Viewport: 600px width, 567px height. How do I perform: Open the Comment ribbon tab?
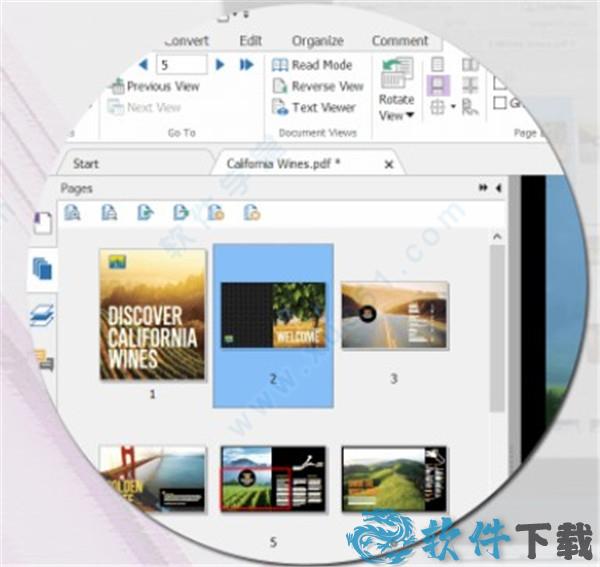pyautogui.click(x=400, y=41)
